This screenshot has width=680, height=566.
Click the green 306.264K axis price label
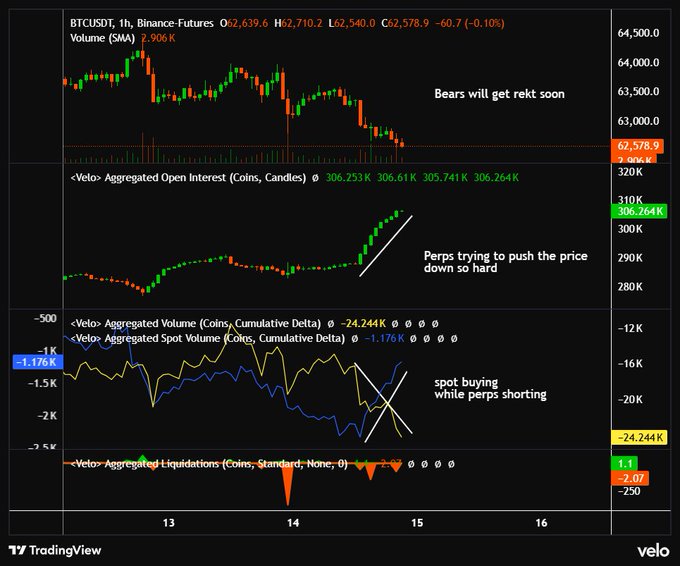(640, 211)
